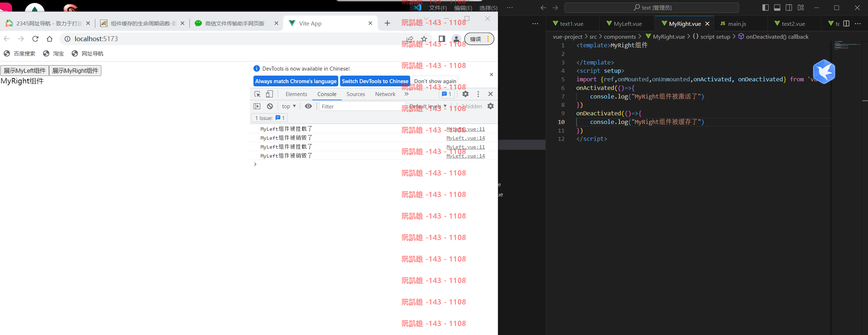Screen dimensions: 868x335
Task: Open the DevTools issues counter badge
Action: click(x=447, y=94)
